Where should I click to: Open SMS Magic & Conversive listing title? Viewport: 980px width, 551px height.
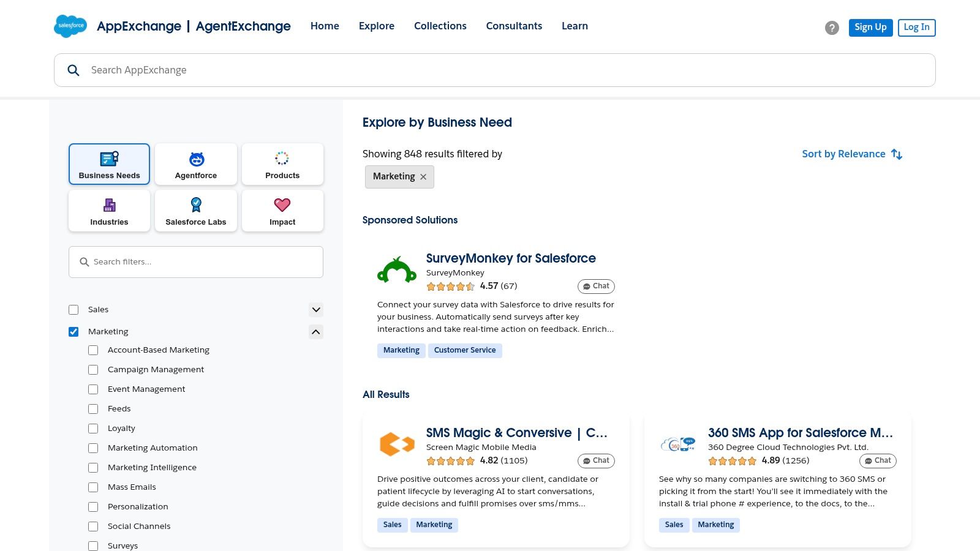pyautogui.click(x=517, y=433)
